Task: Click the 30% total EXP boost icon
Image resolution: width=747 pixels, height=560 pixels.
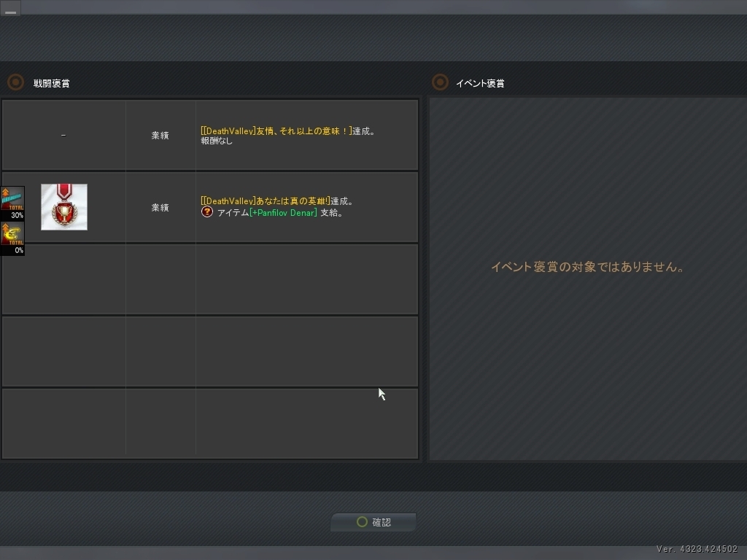Action: point(12,203)
